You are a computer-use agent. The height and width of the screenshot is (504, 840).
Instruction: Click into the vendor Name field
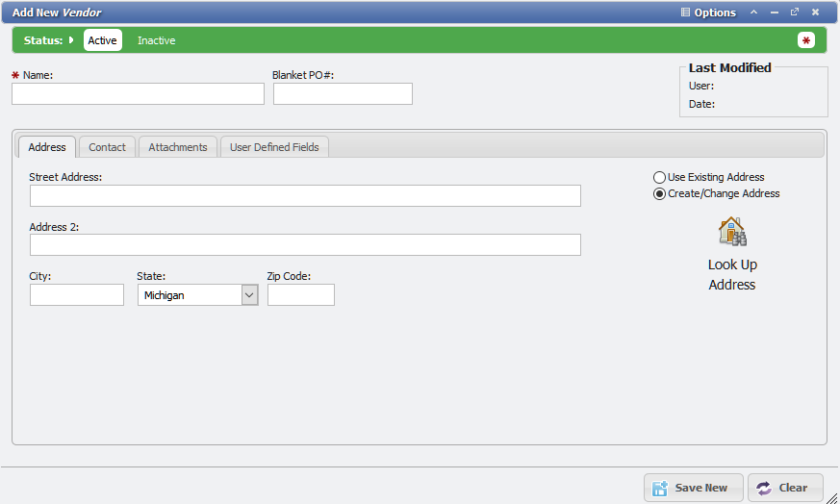coord(138,93)
